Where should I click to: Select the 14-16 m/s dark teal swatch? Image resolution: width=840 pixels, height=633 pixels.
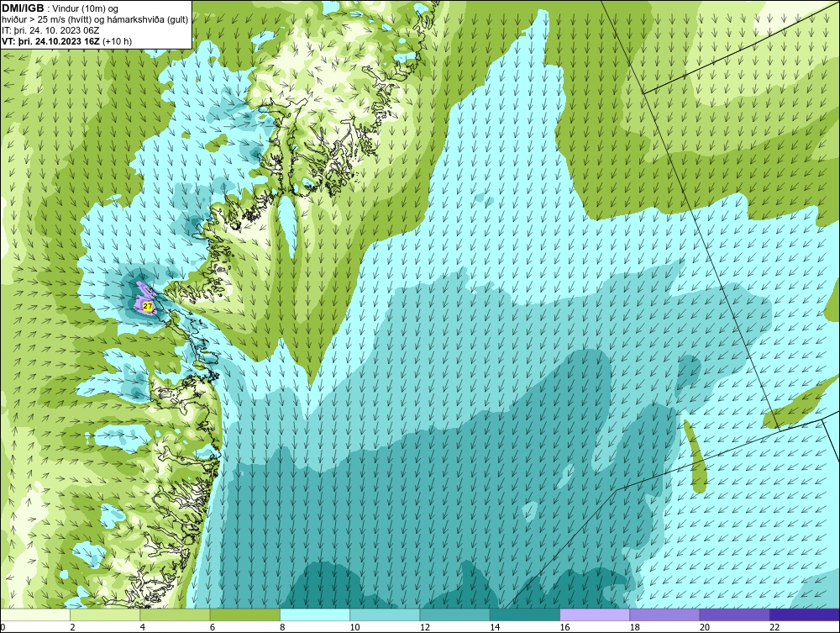tap(525, 615)
